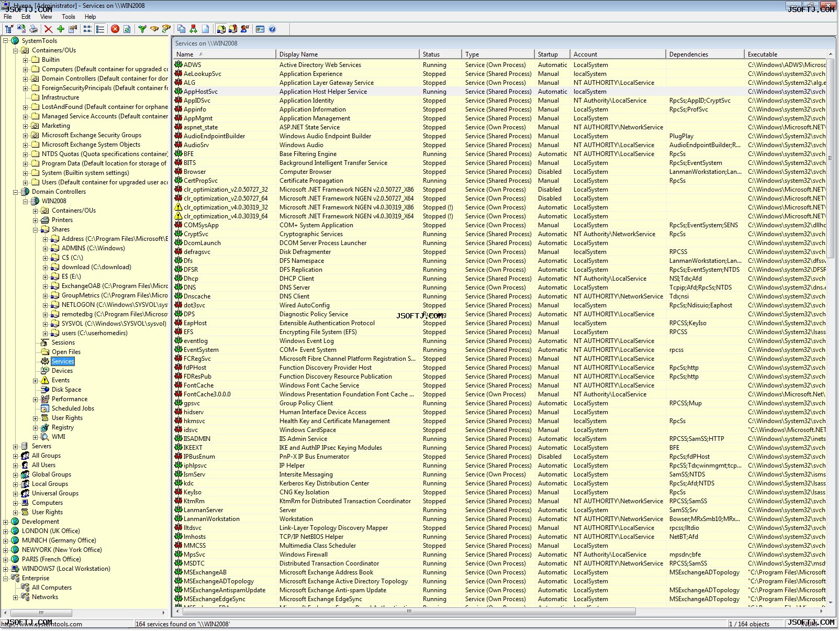The height and width of the screenshot is (631, 840).
Task: Expand the Events node
Action: (x=36, y=380)
